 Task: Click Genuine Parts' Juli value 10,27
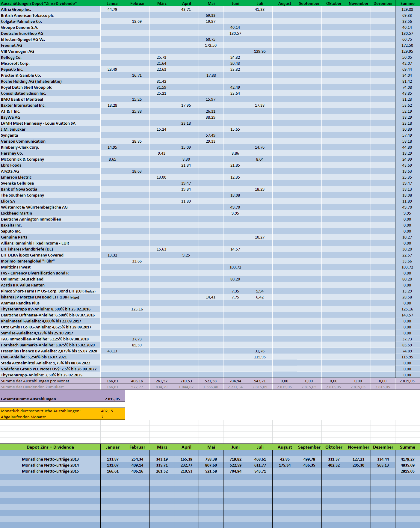coord(260,237)
